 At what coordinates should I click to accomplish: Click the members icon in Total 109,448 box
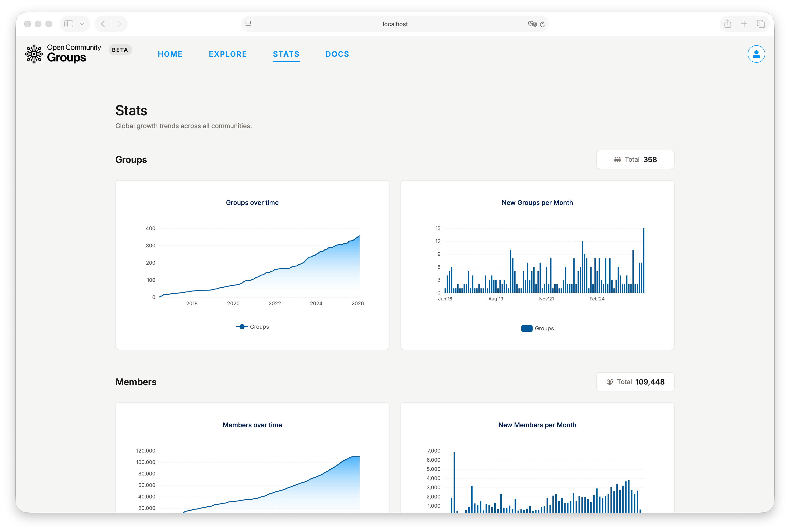610,382
